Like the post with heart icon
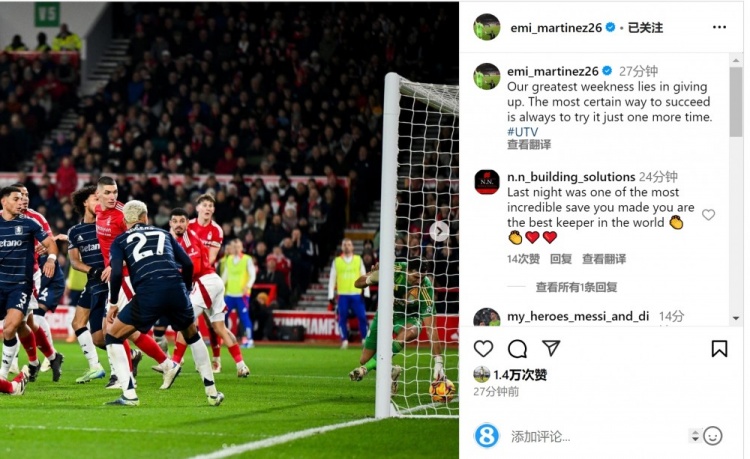This screenshot has height=459, width=750. 483,349
